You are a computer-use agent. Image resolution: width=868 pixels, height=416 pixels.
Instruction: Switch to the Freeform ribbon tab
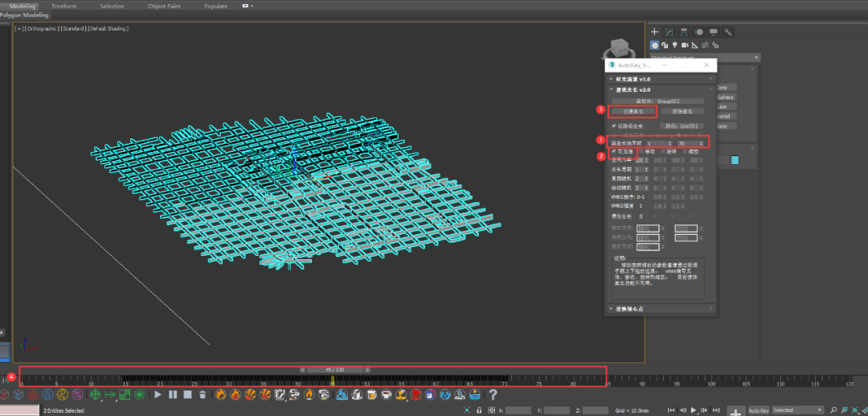coord(64,6)
